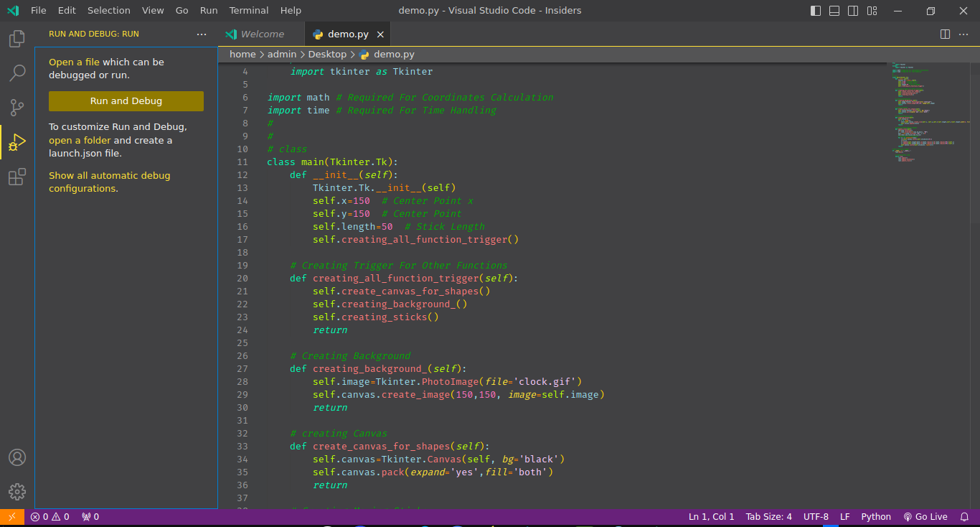Click line number 11 in the gutter

[242, 162]
